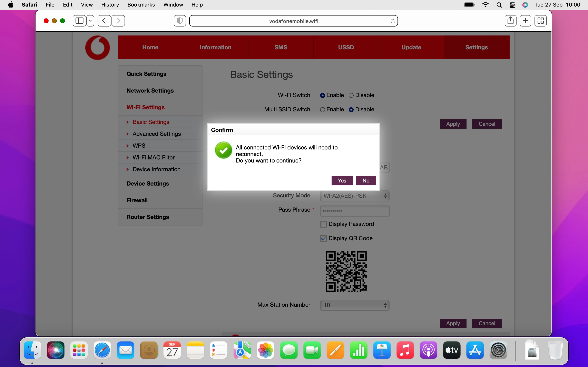Open the Information tab

(x=215, y=47)
